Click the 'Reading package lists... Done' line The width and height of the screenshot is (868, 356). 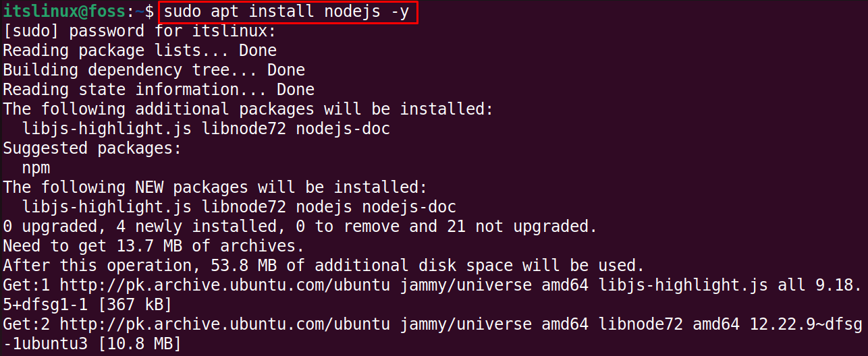pyautogui.click(x=140, y=51)
